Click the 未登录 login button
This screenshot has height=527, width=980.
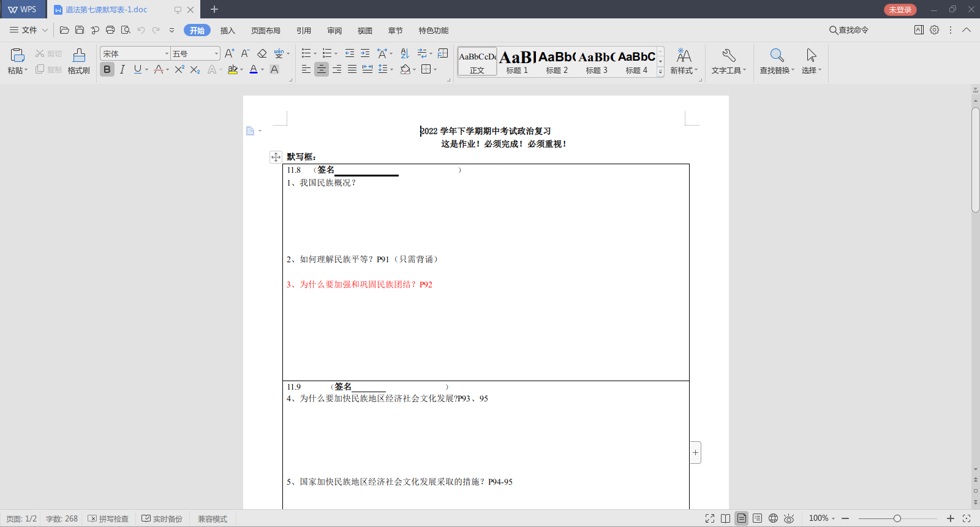coord(900,10)
